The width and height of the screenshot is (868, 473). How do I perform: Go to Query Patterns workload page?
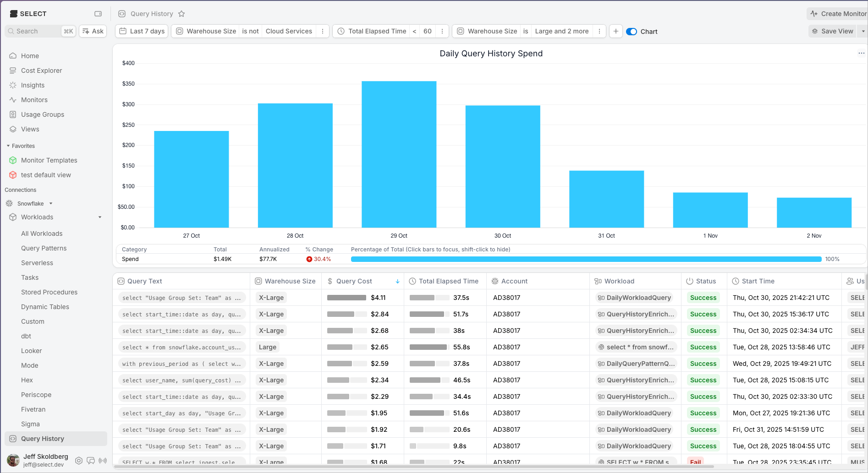tap(44, 248)
